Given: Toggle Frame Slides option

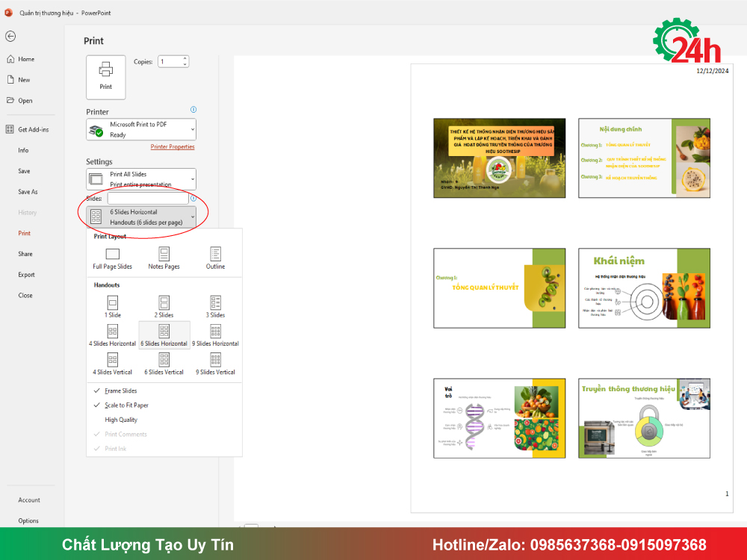Looking at the screenshot, I should (120, 391).
